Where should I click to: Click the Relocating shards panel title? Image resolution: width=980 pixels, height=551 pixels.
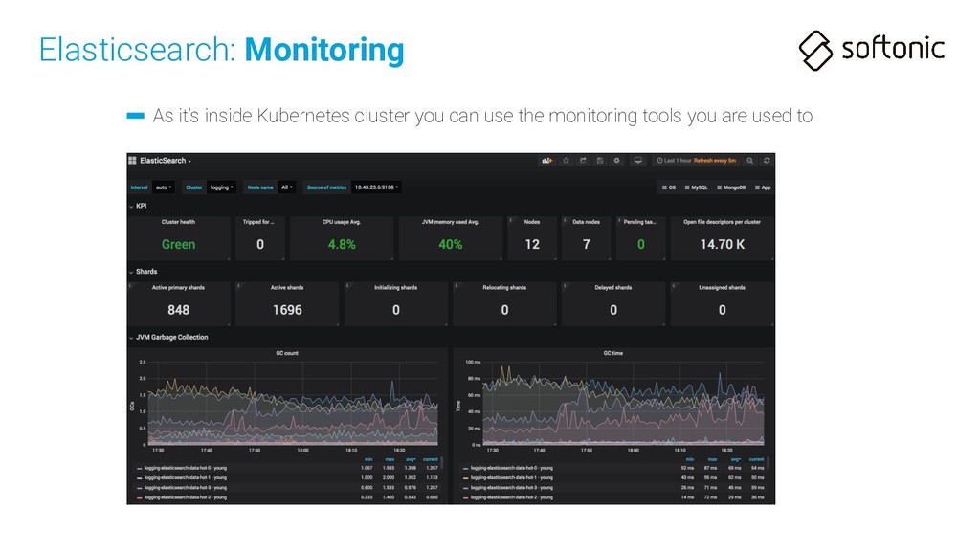click(x=504, y=287)
